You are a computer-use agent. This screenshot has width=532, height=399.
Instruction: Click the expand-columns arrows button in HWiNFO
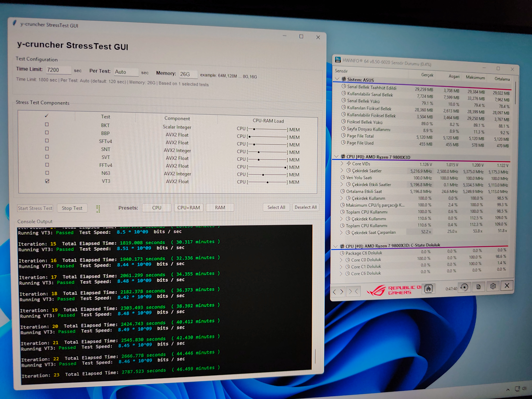tap(338, 292)
